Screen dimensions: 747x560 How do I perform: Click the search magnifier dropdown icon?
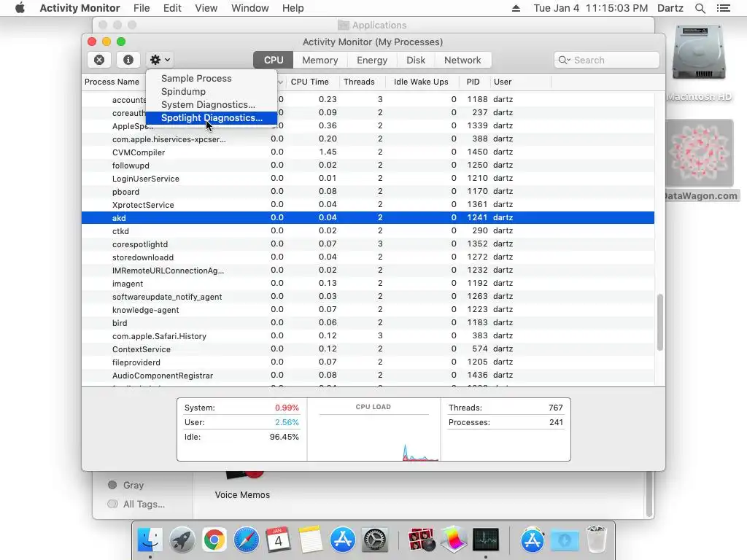click(565, 60)
